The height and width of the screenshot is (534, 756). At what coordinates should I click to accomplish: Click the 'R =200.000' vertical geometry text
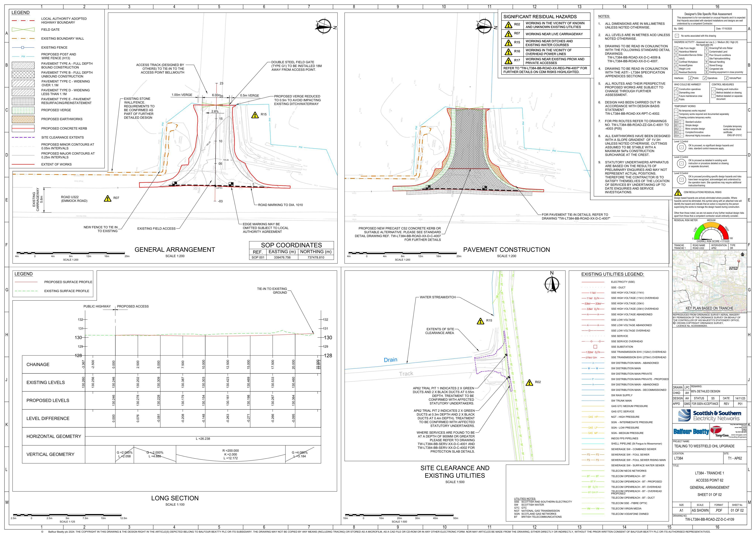tap(231, 451)
